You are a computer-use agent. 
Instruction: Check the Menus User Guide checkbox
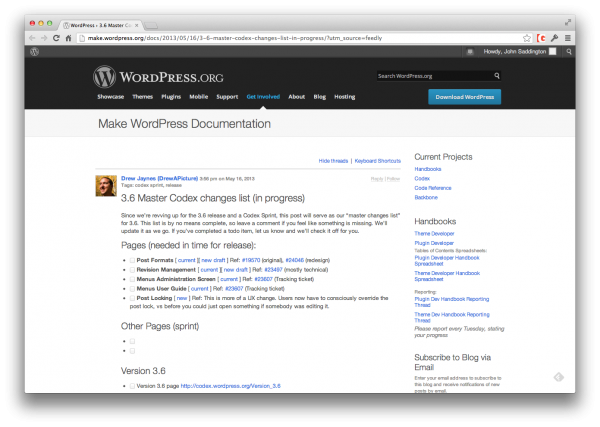tap(132, 289)
